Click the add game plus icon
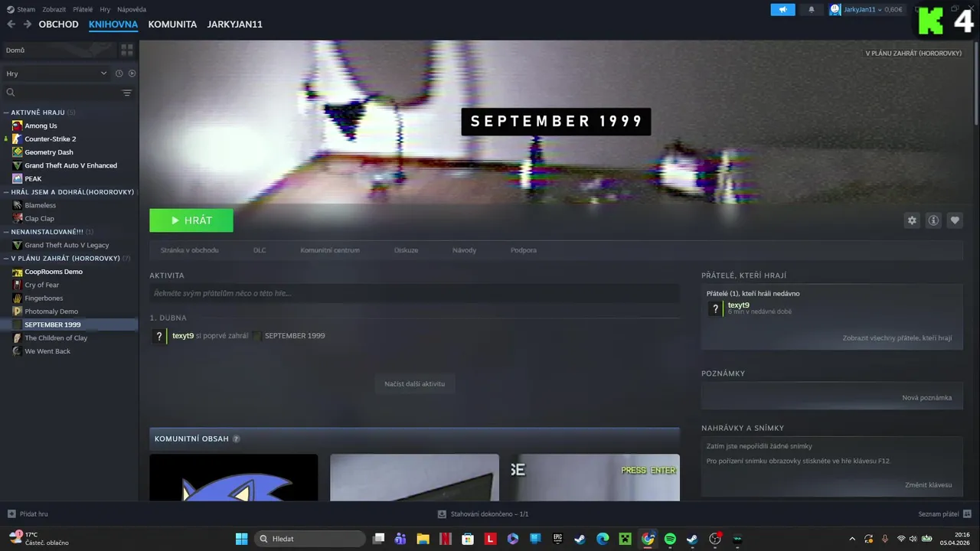This screenshot has height=551, width=980. 11,514
